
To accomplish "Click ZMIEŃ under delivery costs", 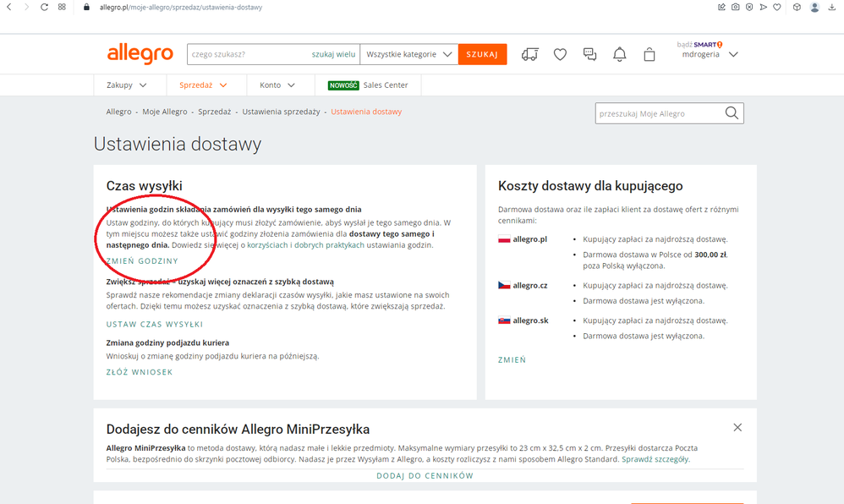I will click(x=512, y=359).
